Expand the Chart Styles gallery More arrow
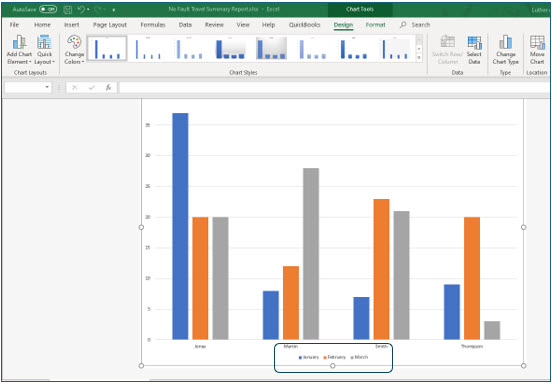 [419, 58]
